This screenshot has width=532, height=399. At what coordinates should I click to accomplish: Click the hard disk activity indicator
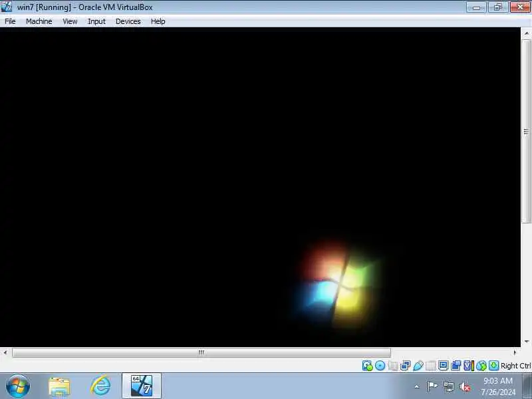coord(368,365)
